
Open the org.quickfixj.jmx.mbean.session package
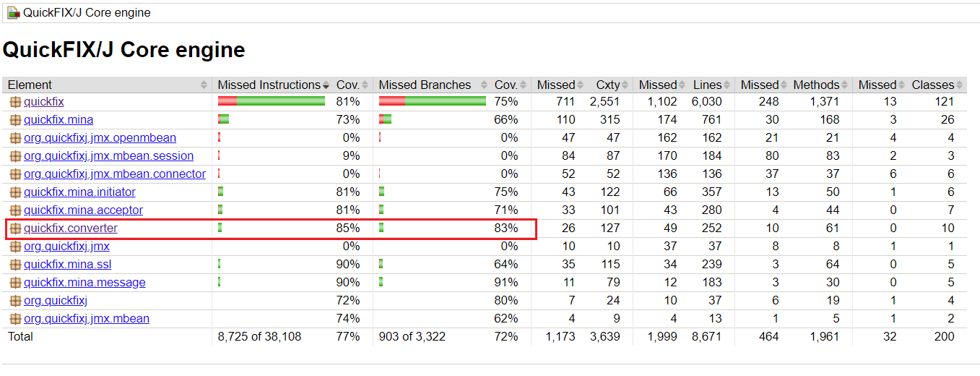pos(108,156)
